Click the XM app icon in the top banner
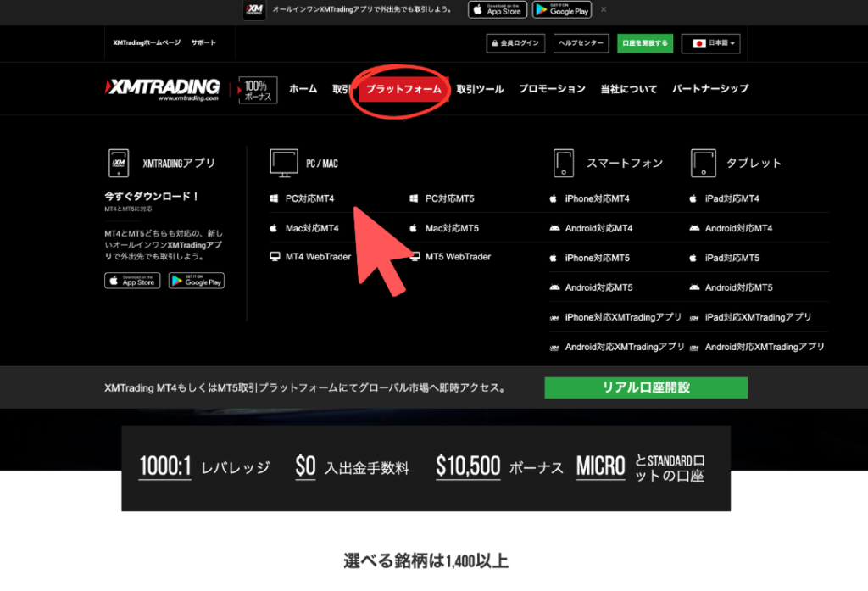The width and height of the screenshot is (868, 591). tap(254, 9)
